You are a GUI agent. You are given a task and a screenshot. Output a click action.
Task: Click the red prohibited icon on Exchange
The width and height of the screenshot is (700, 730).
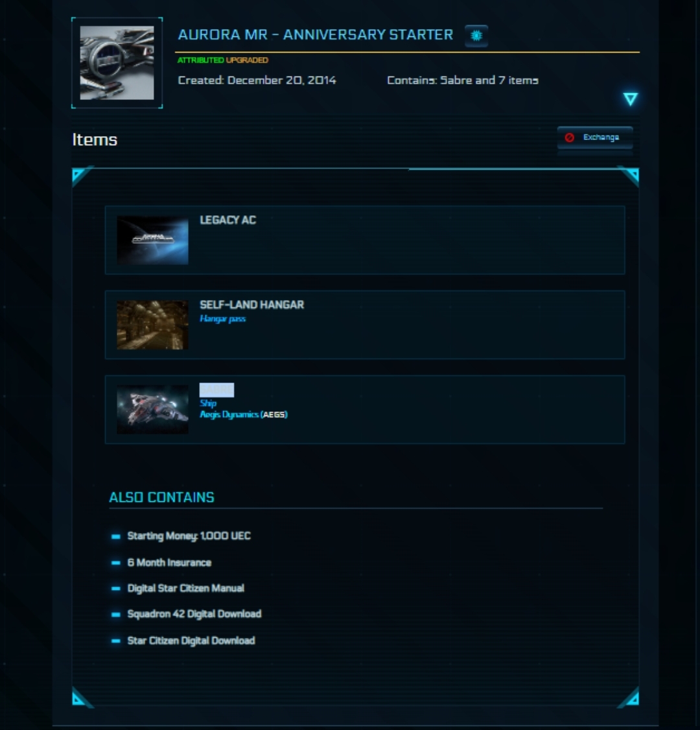(x=569, y=137)
